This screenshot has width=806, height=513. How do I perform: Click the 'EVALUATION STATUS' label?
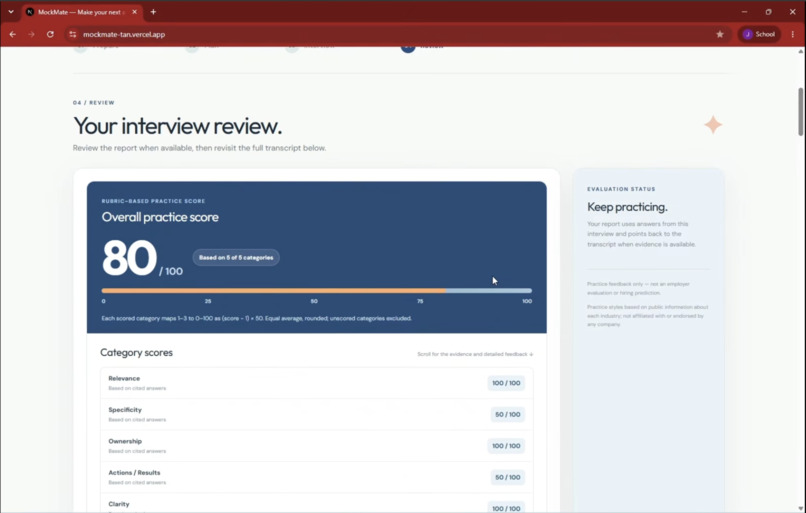click(621, 189)
